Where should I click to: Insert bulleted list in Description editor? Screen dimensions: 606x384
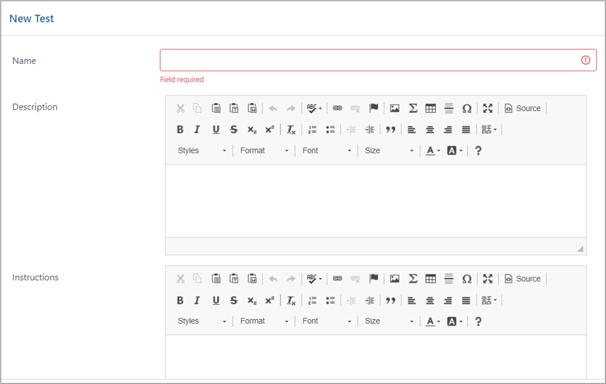330,129
